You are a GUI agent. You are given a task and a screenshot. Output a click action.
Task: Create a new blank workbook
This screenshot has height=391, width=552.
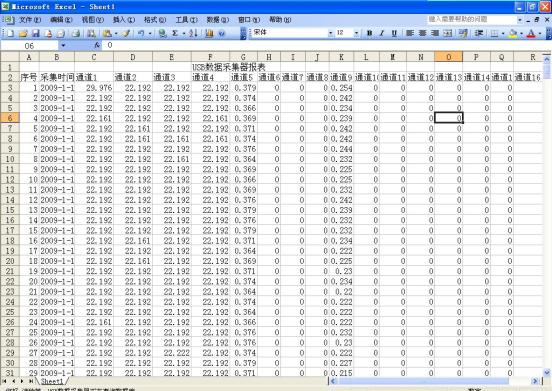(x=11, y=33)
